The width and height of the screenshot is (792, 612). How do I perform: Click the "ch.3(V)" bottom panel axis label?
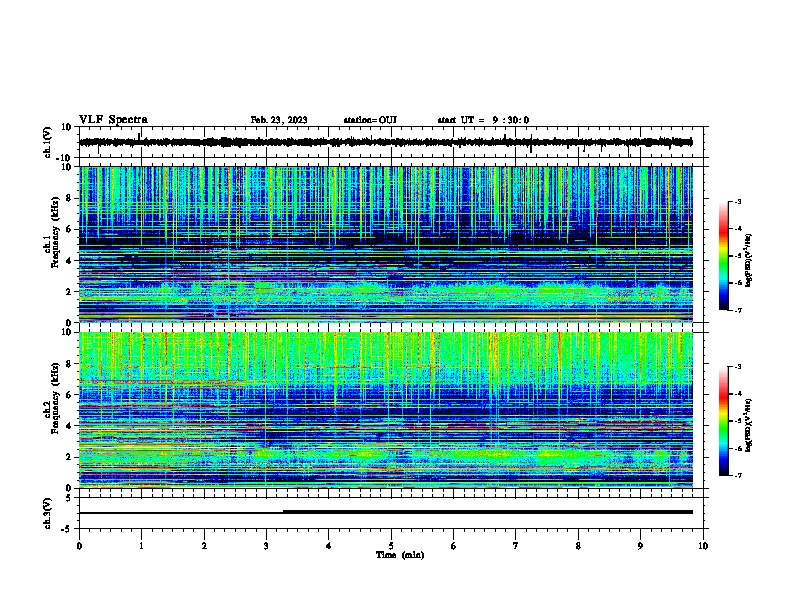(48, 513)
